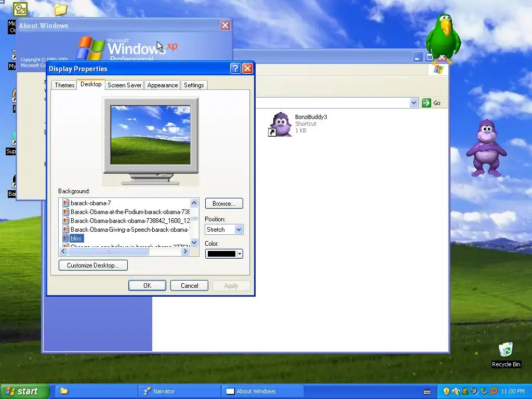
Task: Click the black Color swatch
Action: coord(221,254)
